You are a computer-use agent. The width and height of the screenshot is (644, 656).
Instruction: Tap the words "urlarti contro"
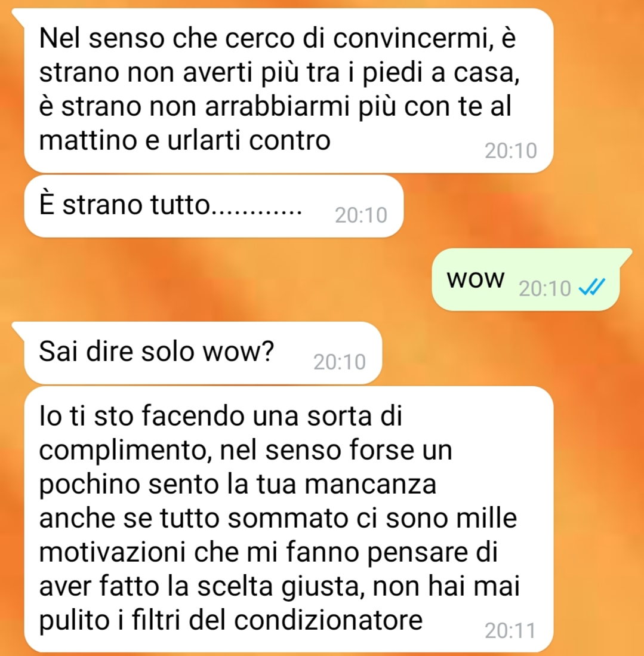tap(249, 141)
